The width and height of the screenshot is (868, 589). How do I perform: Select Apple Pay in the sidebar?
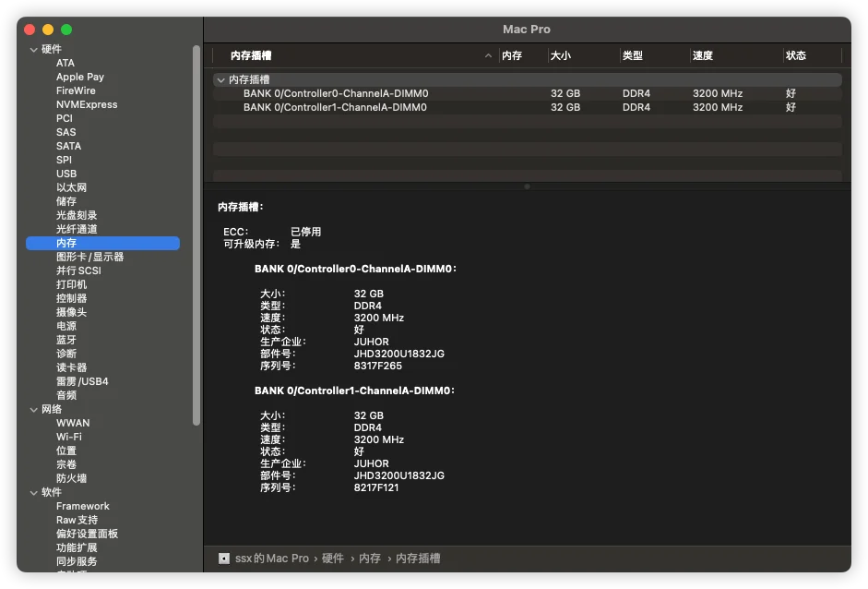79,77
